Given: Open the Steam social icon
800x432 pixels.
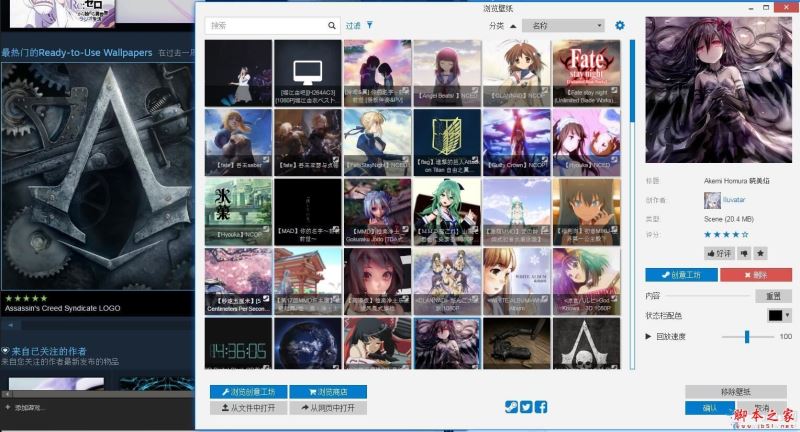Looking at the screenshot, I should click(511, 406).
